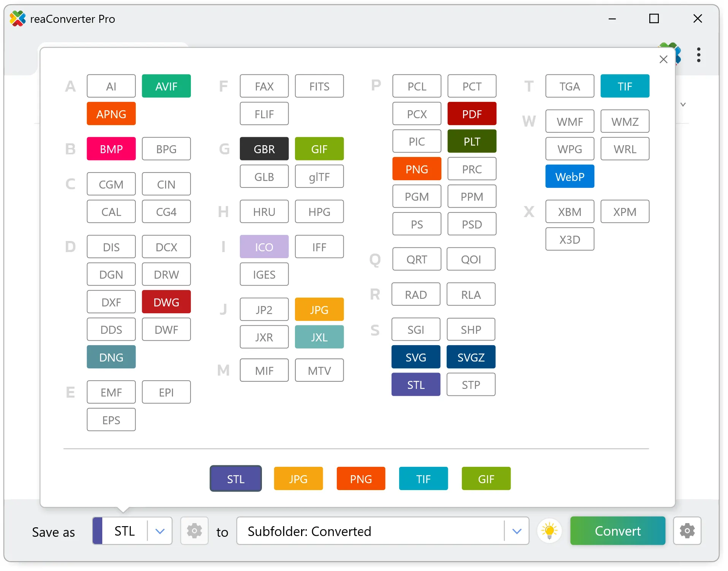Click the lightbulb suggestions icon
Image resolution: width=728 pixels, height=571 pixels.
pos(550,531)
